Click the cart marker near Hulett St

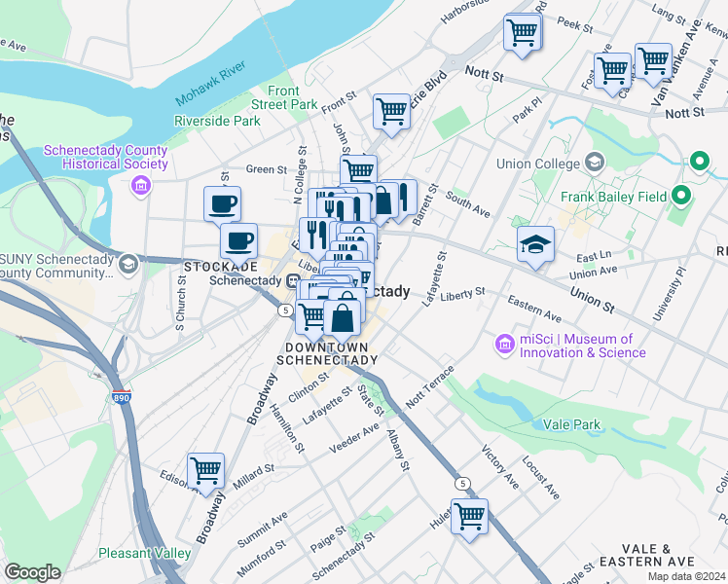(469, 519)
